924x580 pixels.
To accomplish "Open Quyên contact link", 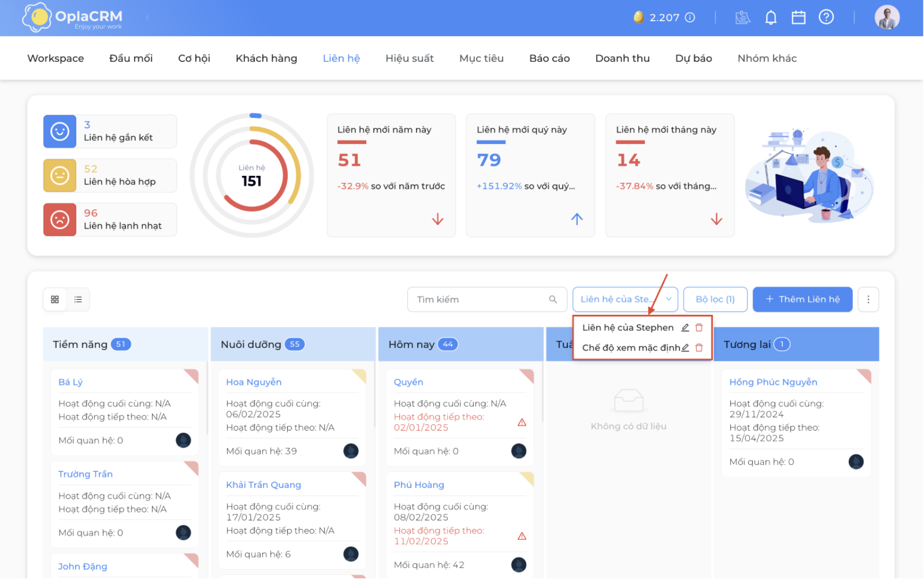I will [408, 382].
